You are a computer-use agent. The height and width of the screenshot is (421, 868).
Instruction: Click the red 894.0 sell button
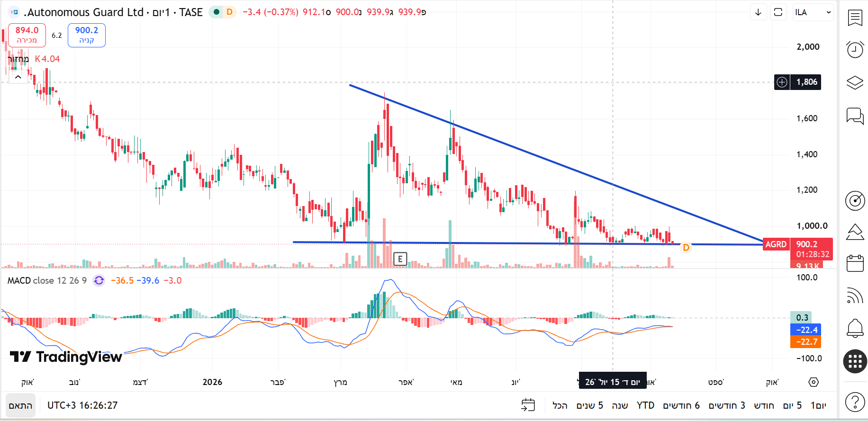click(27, 35)
